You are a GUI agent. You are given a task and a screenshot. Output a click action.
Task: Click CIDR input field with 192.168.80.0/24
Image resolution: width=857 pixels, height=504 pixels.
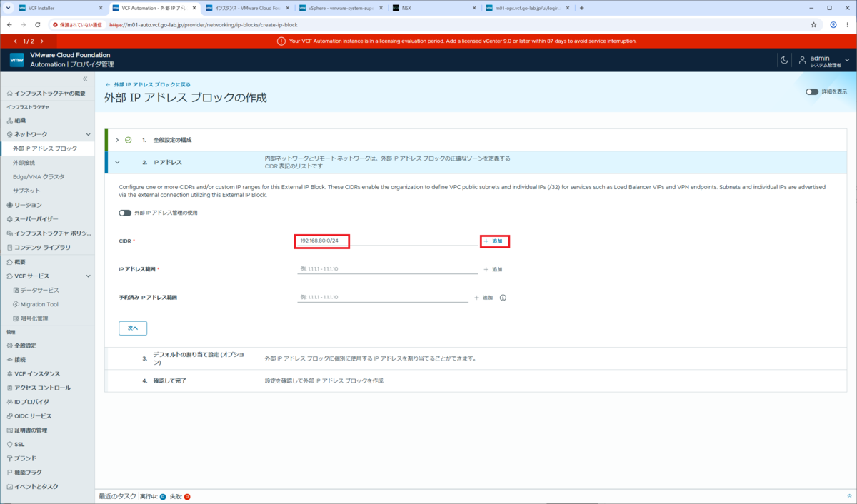[386, 241]
